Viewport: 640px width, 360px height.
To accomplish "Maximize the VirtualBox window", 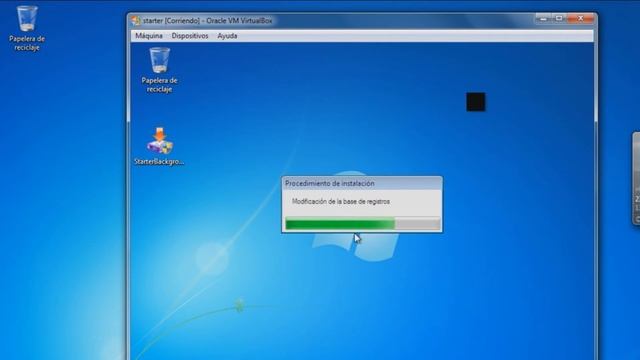I will coord(559,18).
